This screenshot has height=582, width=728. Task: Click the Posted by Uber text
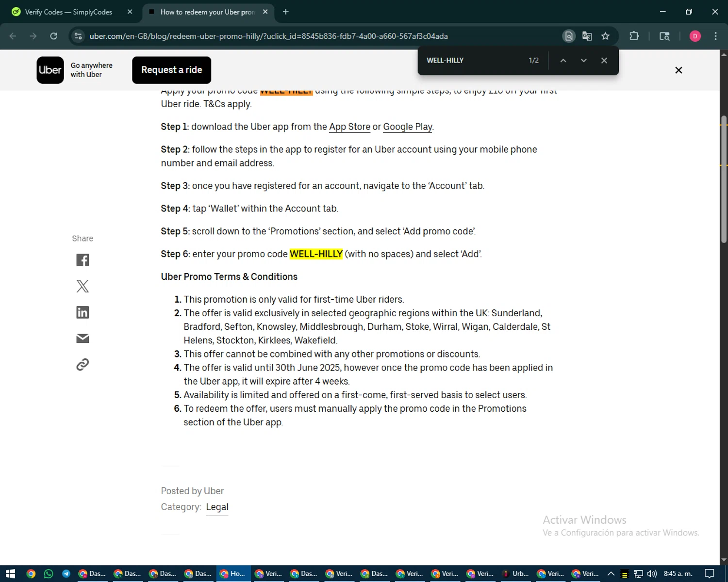click(192, 491)
